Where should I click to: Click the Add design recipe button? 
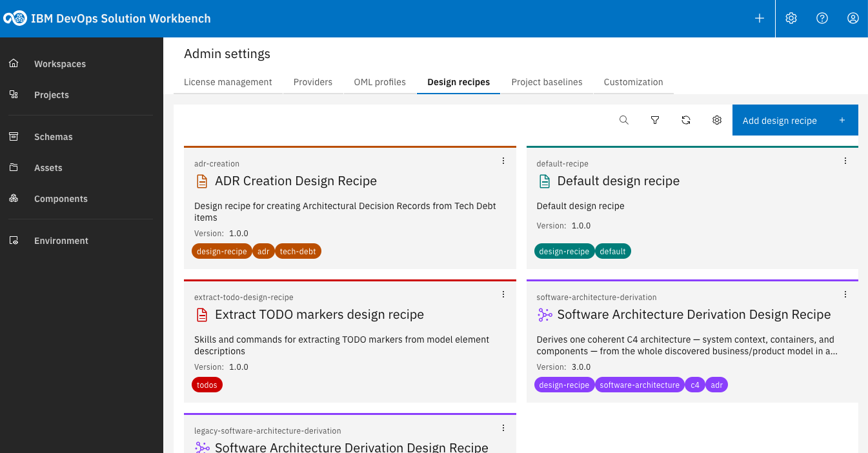[x=795, y=120]
